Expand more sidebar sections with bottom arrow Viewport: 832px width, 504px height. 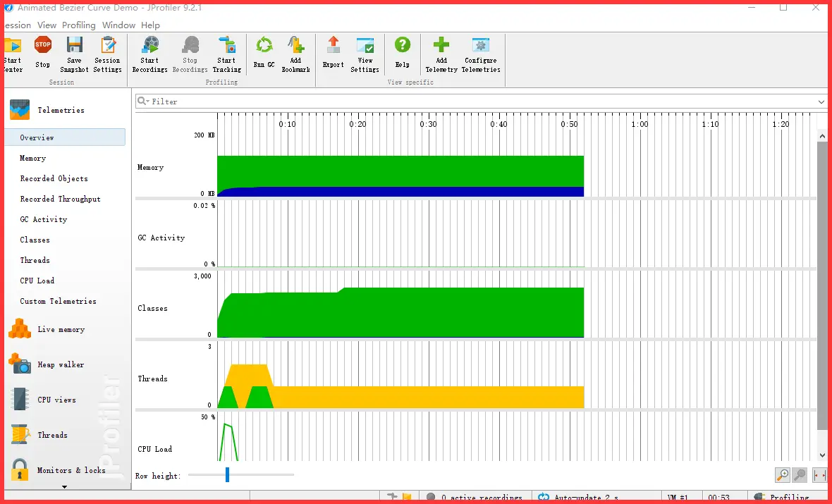pyautogui.click(x=65, y=486)
